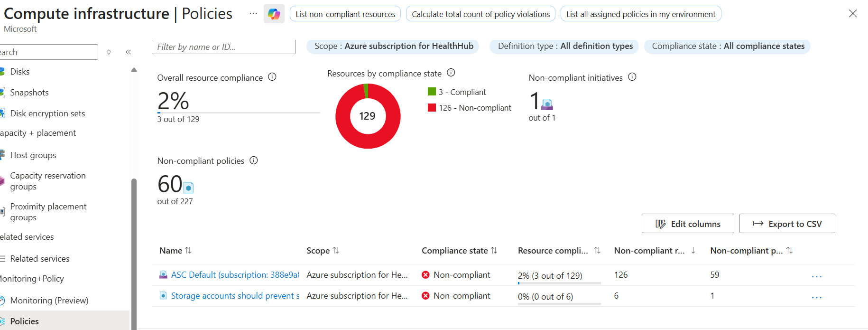Click sidebar scroll up arrow
868x330 pixels.
[134, 70]
